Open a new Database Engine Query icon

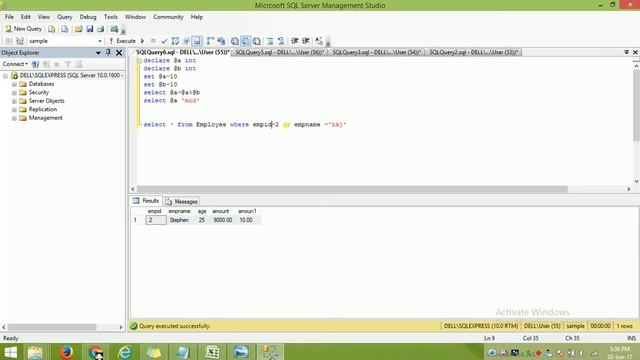[x=51, y=29]
